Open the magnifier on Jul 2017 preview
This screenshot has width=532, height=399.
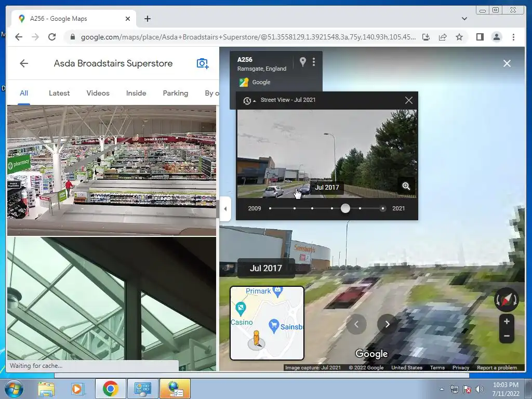[x=406, y=186]
